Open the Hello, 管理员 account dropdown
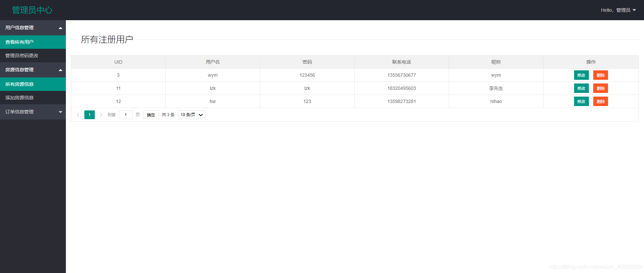This screenshot has width=644, height=273. [618, 10]
